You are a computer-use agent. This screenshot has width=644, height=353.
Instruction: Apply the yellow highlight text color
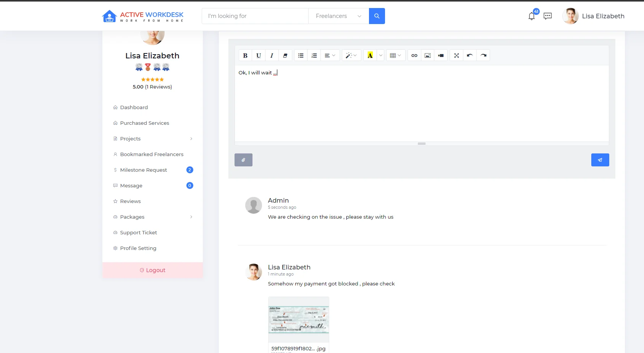point(370,55)
